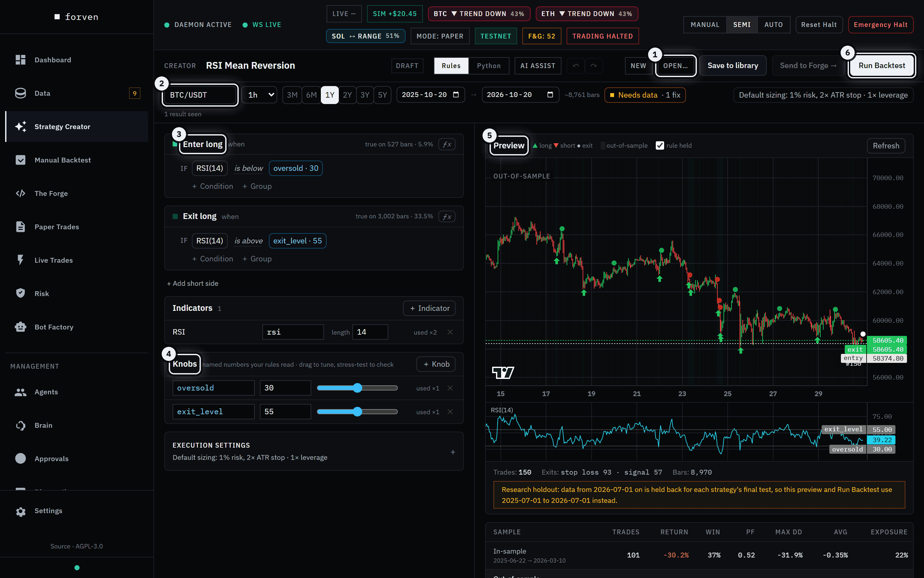Toggle the Enter long rule green square

click(x=175, y=144)
